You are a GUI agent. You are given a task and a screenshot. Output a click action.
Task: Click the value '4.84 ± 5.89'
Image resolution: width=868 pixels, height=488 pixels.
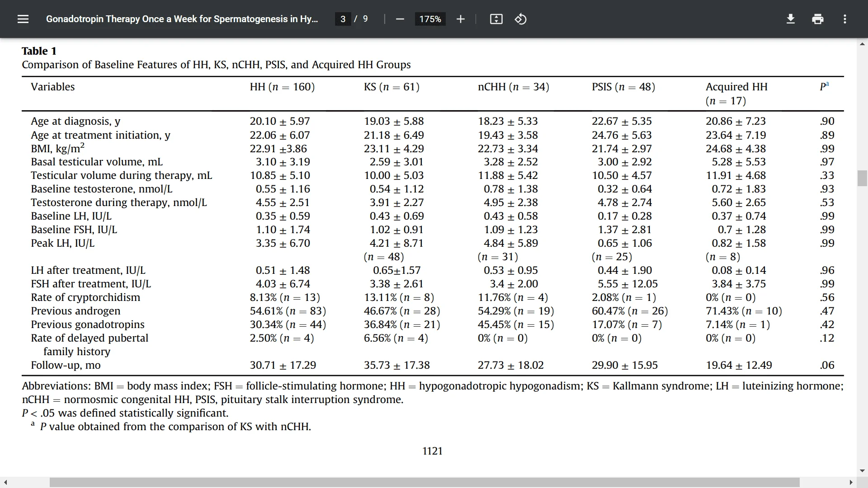pos(511,243)
